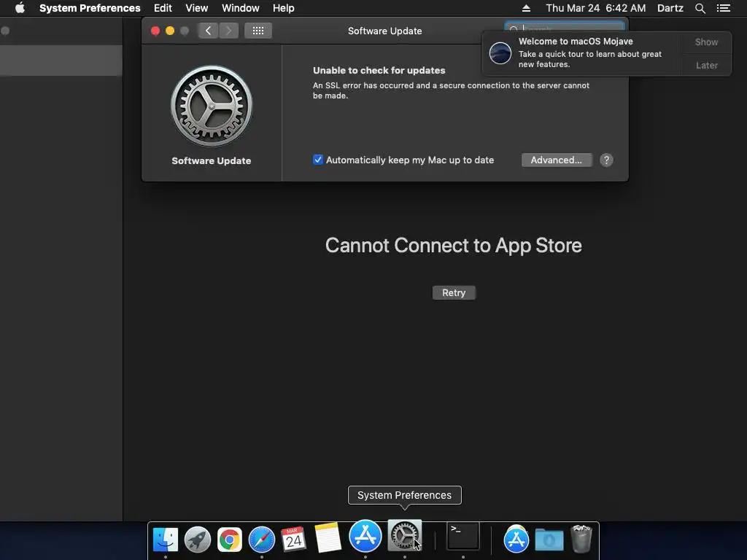Image resolution: width=747 pixels, height=560 pixels.
Task: Open Calendar showing March 24 in Dock
Action: pyautogui.click(x=293, y=540)
